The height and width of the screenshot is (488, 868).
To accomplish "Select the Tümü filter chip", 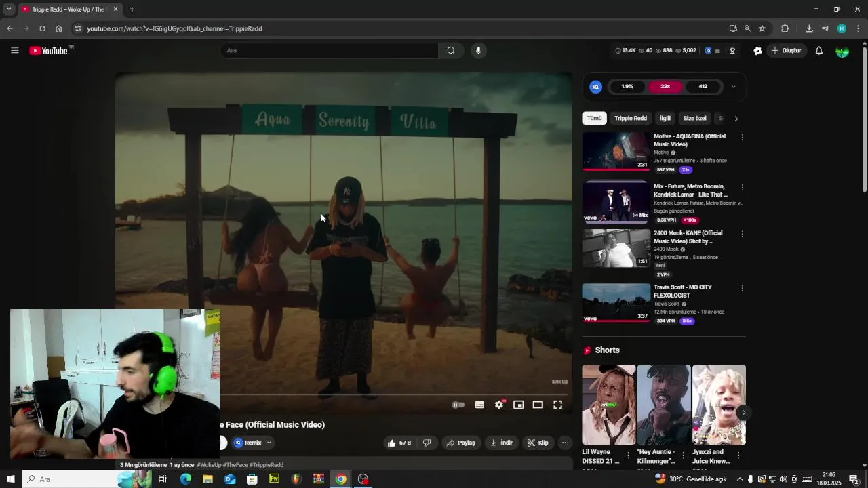I will click(x=594, y=118).
